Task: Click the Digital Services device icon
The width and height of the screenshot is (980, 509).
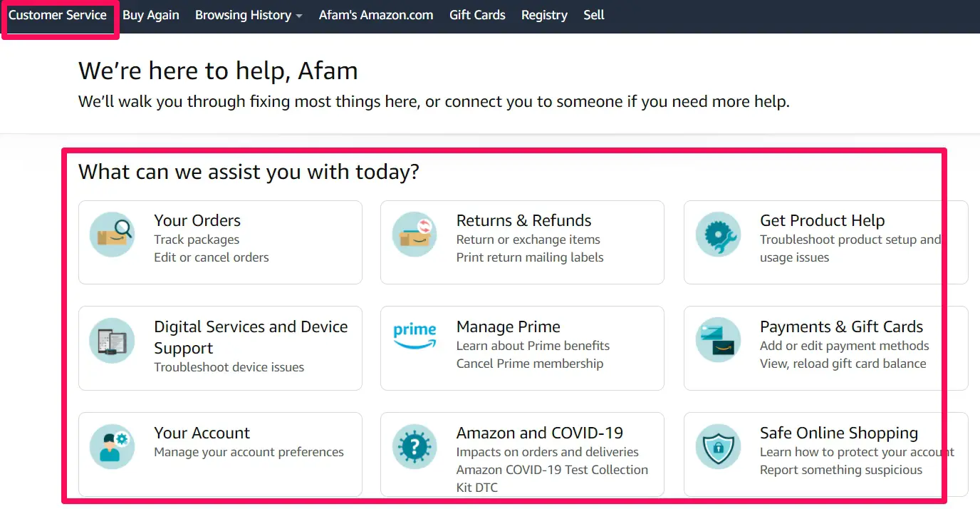Action: coord(112,341)
